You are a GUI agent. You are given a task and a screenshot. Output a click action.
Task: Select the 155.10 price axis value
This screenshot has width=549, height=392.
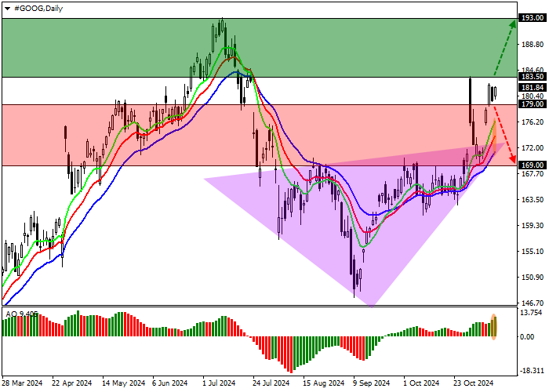tap(533, 252)
